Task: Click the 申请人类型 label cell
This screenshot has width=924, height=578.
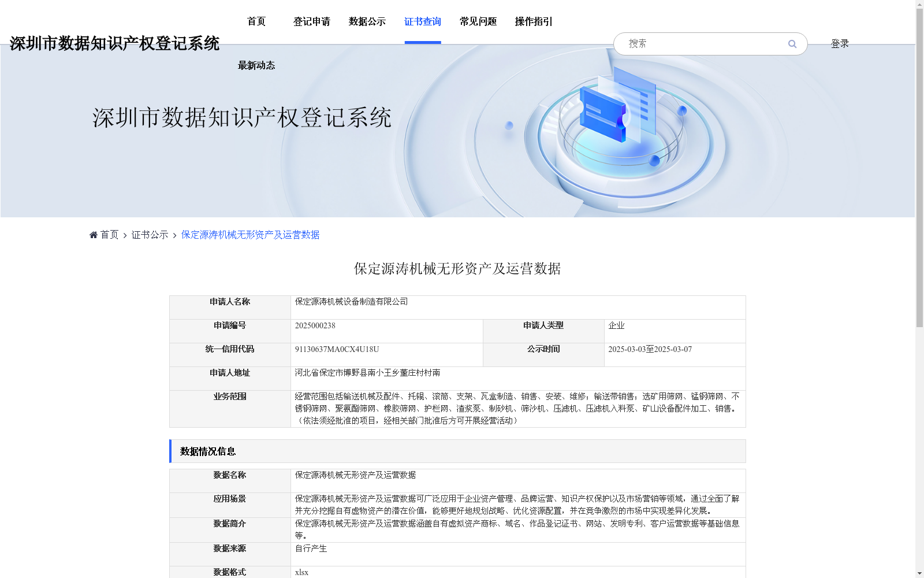Action: point(543,331)
